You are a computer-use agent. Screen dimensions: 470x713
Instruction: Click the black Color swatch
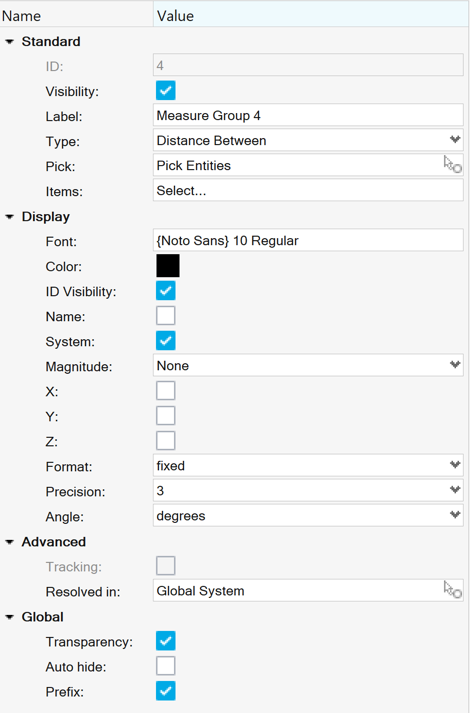(x=168, y=266)
